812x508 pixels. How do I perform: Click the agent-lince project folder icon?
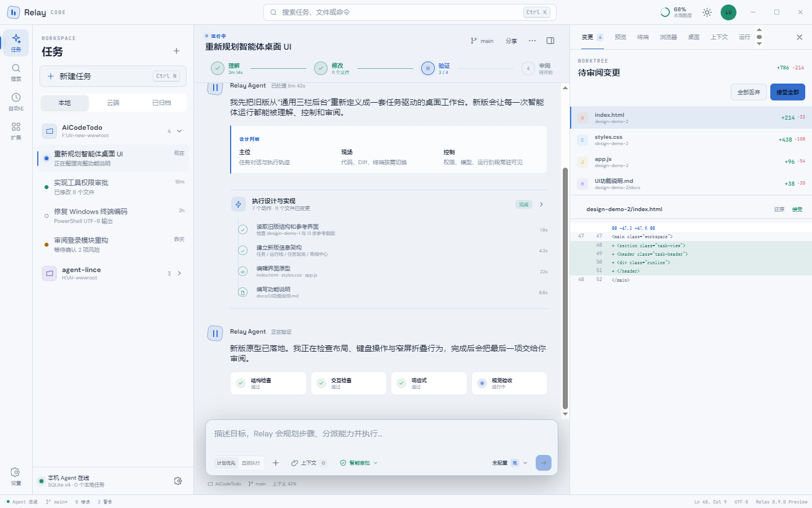pyautogui.click(x=50, y=273)
